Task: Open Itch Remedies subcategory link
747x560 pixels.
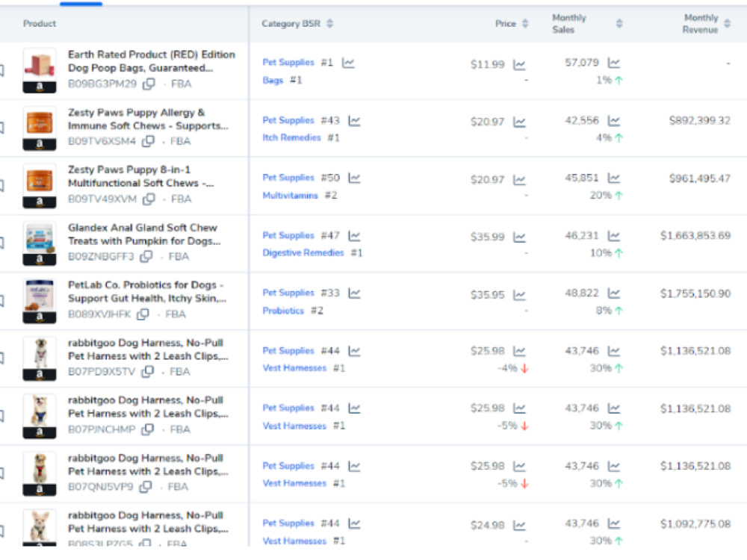Action: click(x=291, y=137)
